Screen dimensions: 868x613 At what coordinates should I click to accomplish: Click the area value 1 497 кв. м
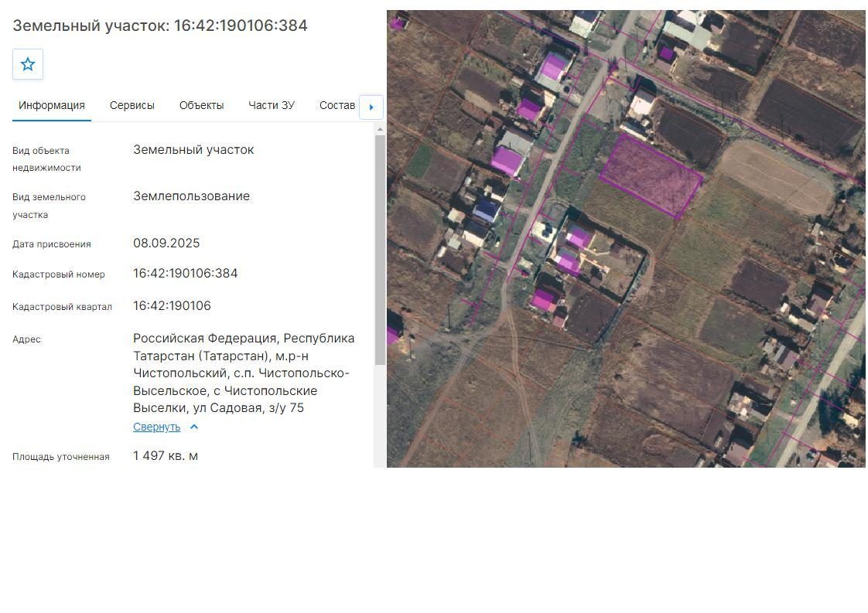[x=166, y=456]
